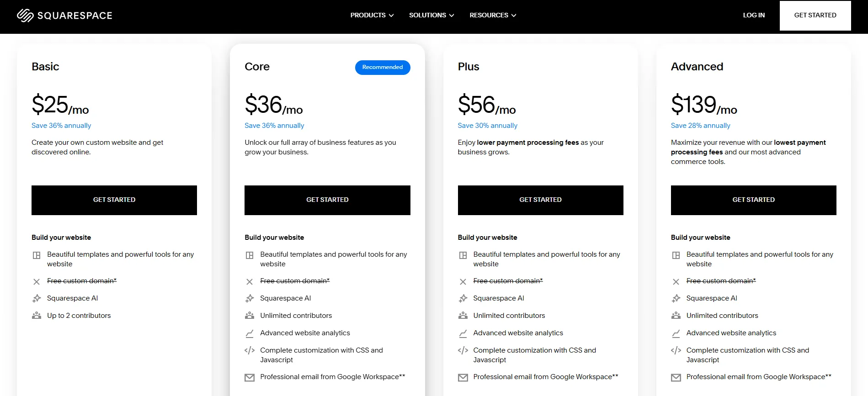Select the Squarespace AI icon in the Plus plan
The width and height of the screenshot is (868, 396).
click(463, 298)
